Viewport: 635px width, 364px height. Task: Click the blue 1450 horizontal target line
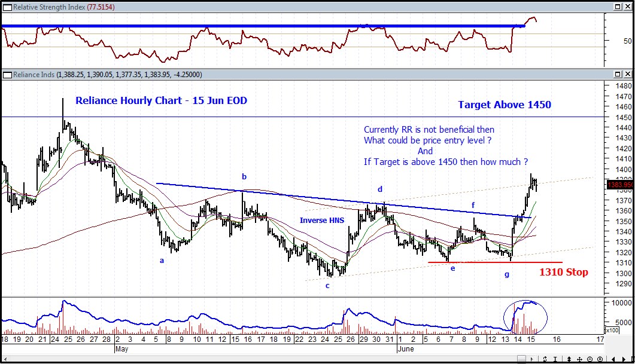click(303, 117)
